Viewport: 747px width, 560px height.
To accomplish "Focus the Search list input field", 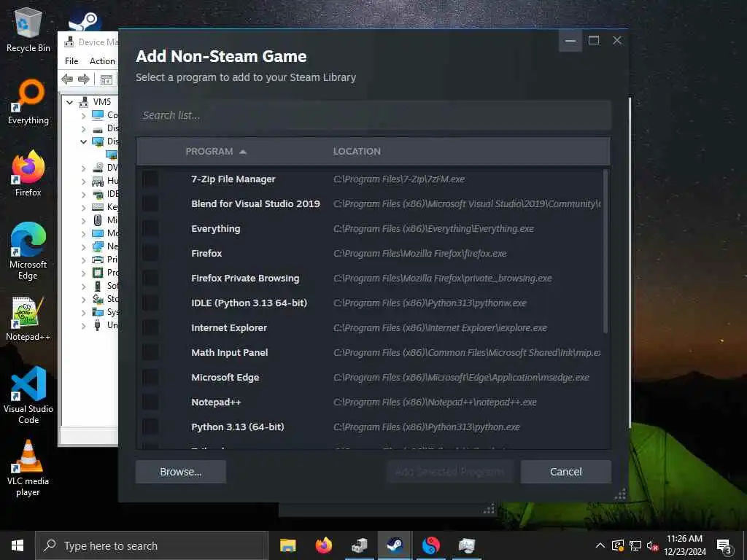I will pos(373,115).
